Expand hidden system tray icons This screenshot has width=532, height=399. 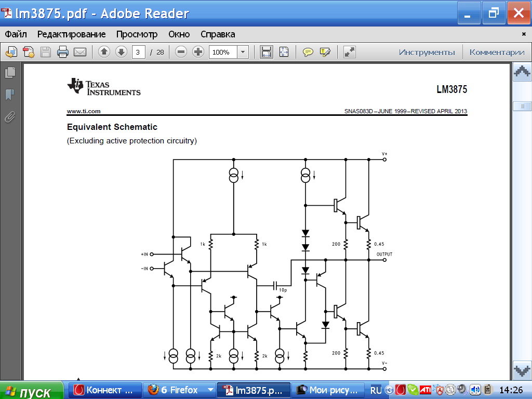(389, 390)
